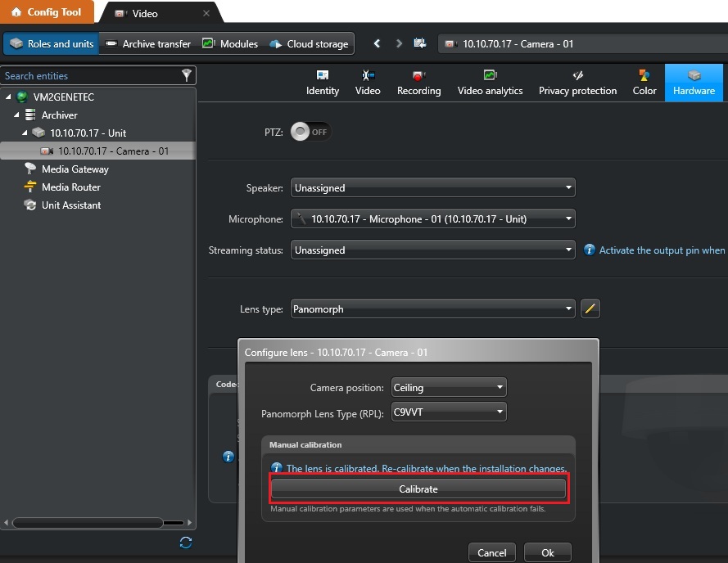Screen dimensions: 728x563
Task: Close the Video task tab
Action: point(206,13)
